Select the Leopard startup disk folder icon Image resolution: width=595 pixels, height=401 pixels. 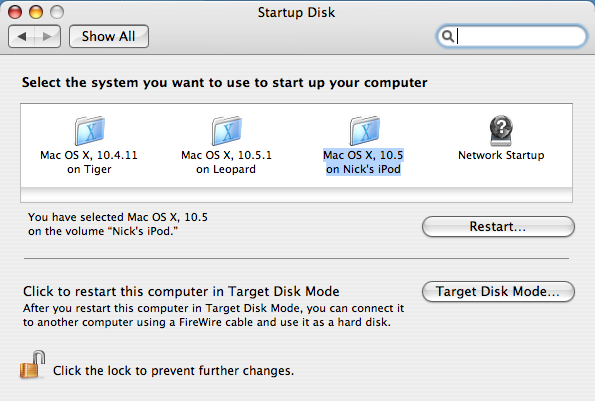(227, 131)
